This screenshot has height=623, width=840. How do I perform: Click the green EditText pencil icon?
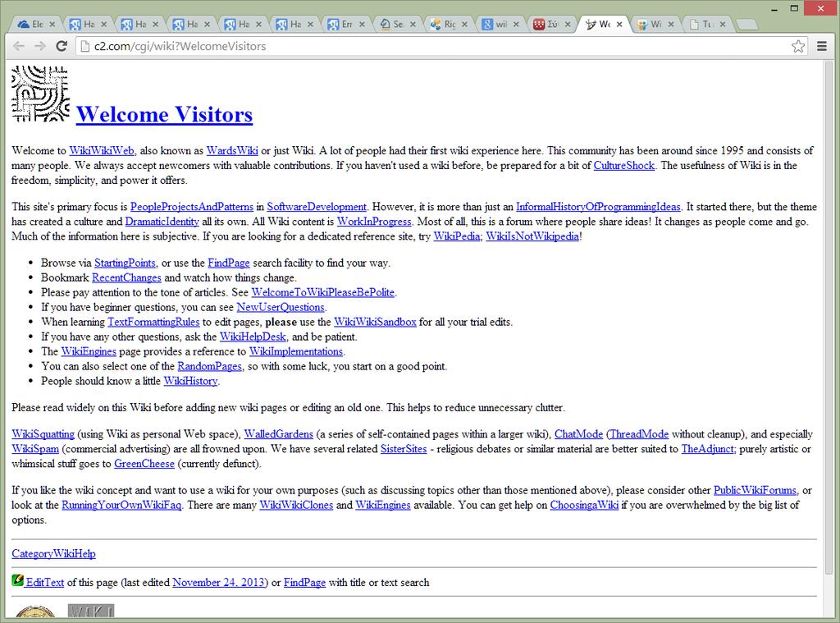pyautogui.click(x=18, y=580)
